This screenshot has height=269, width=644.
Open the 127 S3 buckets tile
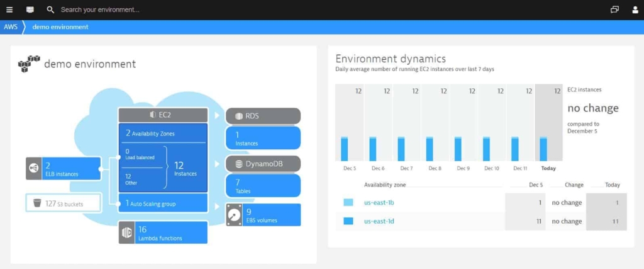click(x=64, y=203)
